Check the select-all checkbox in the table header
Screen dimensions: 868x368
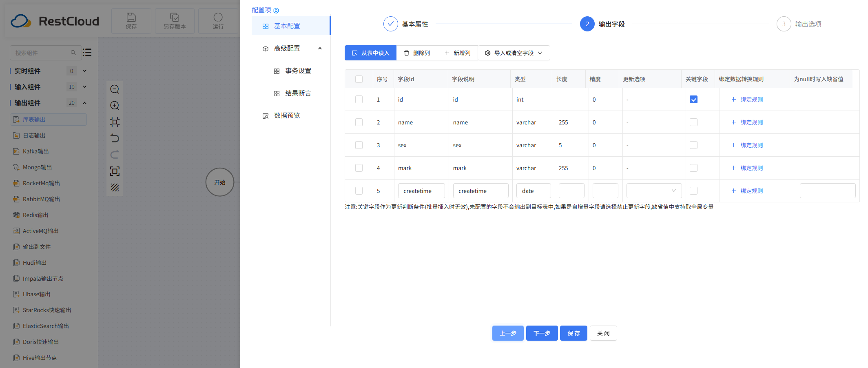(359, 79)
